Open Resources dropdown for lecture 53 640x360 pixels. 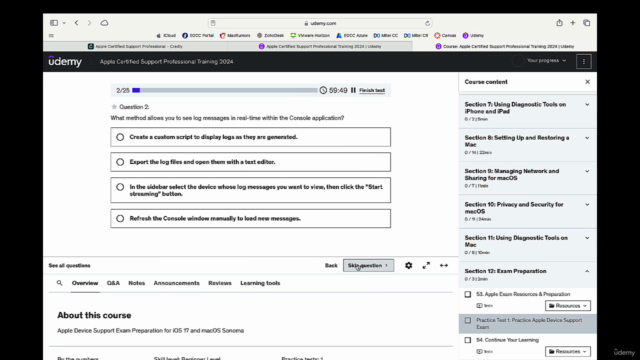[568, 306]
